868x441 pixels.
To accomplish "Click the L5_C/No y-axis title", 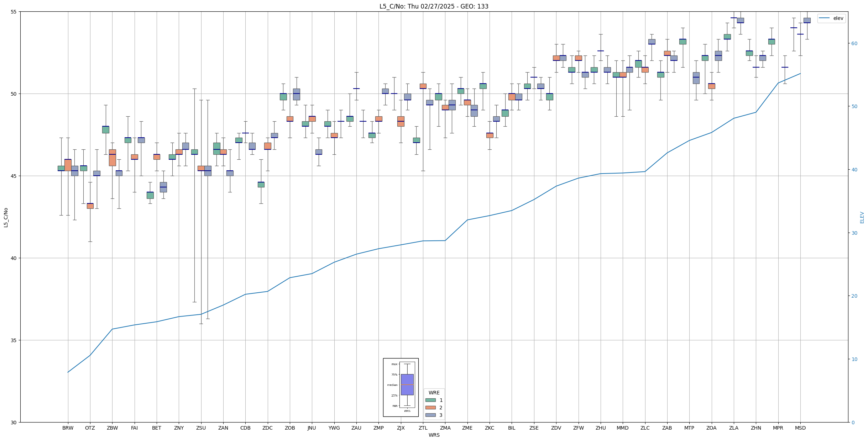I will click(6, 217).
